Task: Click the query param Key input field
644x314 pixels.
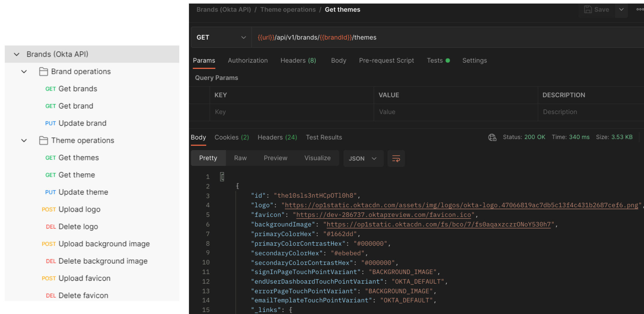Action: tap(291, 112)
